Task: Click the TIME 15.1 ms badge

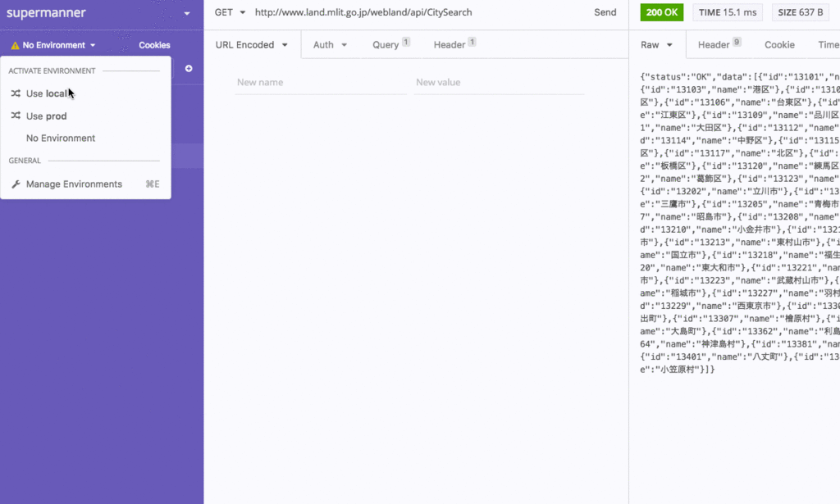Action: coord(728,12)
